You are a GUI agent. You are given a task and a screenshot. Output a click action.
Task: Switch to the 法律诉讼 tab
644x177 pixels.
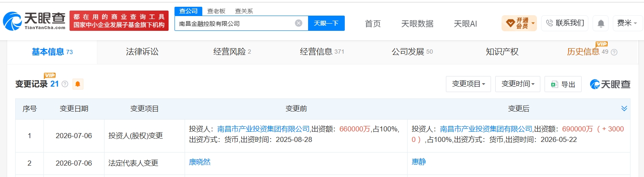pos(142,52)
